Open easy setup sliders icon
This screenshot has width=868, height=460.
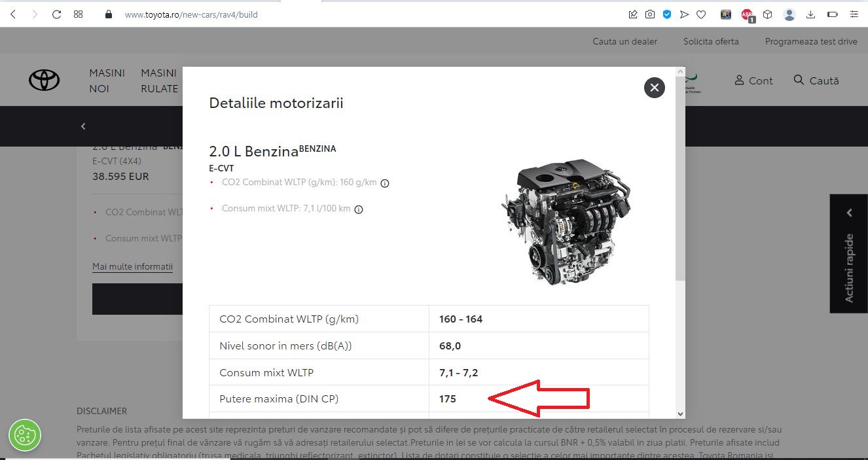click(854, 14)
